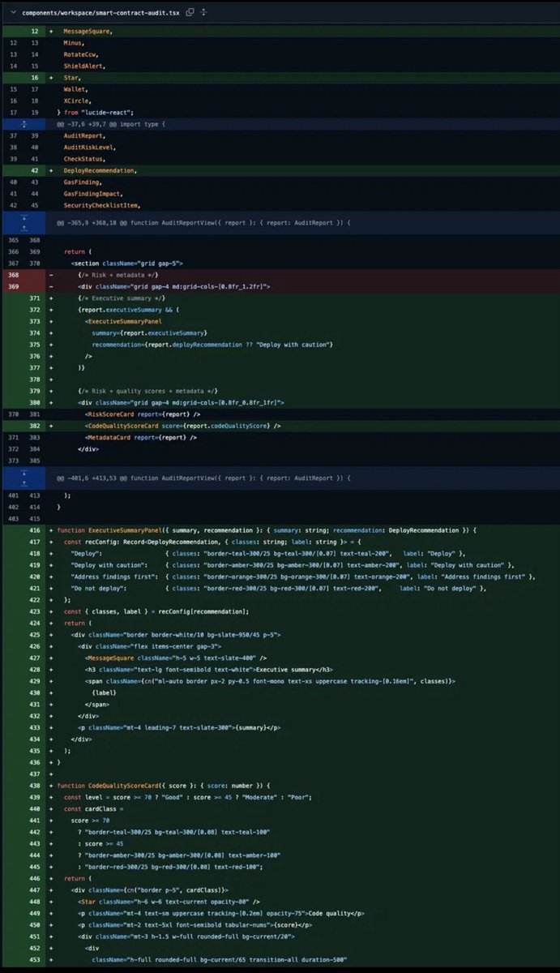Select new line number 416
Screen dimensions: 560x973
[x=35, y=530]
